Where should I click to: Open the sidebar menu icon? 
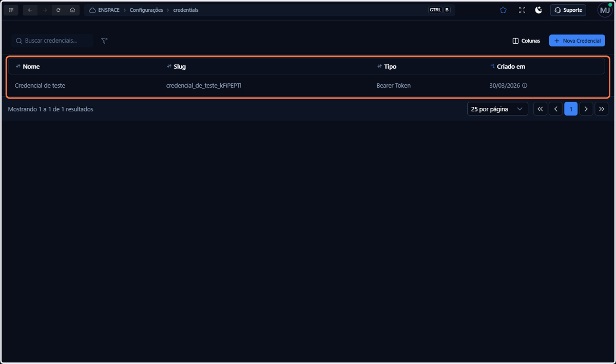[11, 10]
